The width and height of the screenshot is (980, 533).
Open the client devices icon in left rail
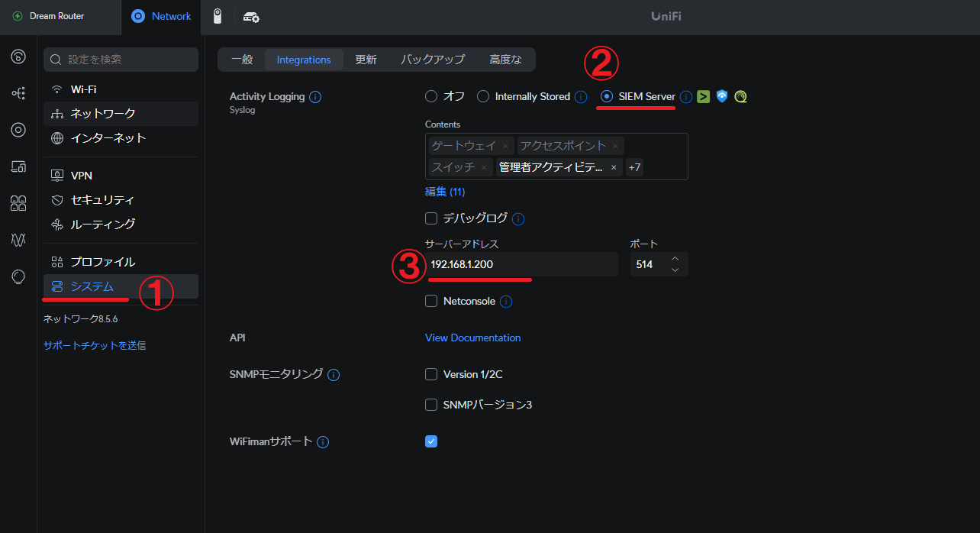(18, 166)
